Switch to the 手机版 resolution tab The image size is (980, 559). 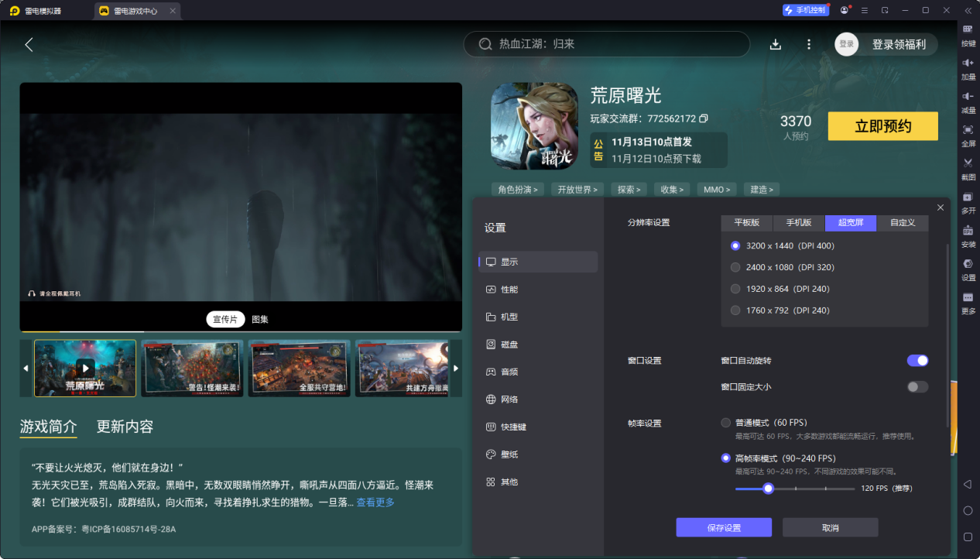(798, 223)
